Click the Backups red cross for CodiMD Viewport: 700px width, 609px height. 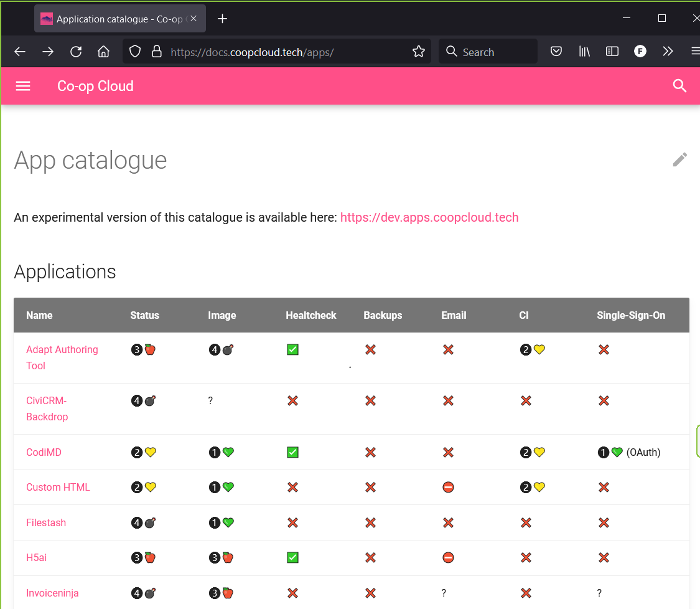tap(371, 452)
